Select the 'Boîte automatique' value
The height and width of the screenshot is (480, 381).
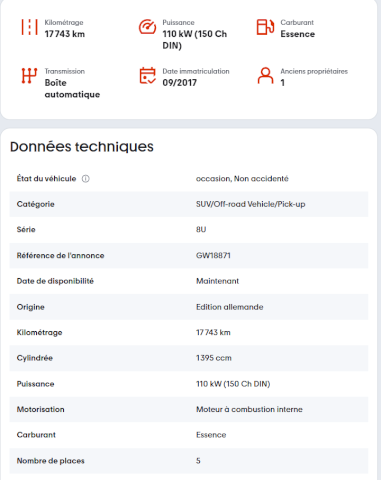72,89
